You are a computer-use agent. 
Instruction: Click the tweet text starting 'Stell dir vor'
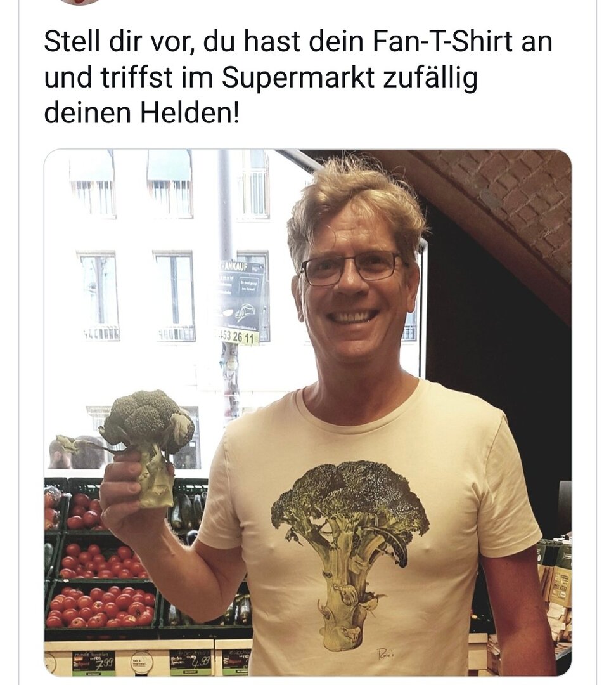[x=298, y=77]
